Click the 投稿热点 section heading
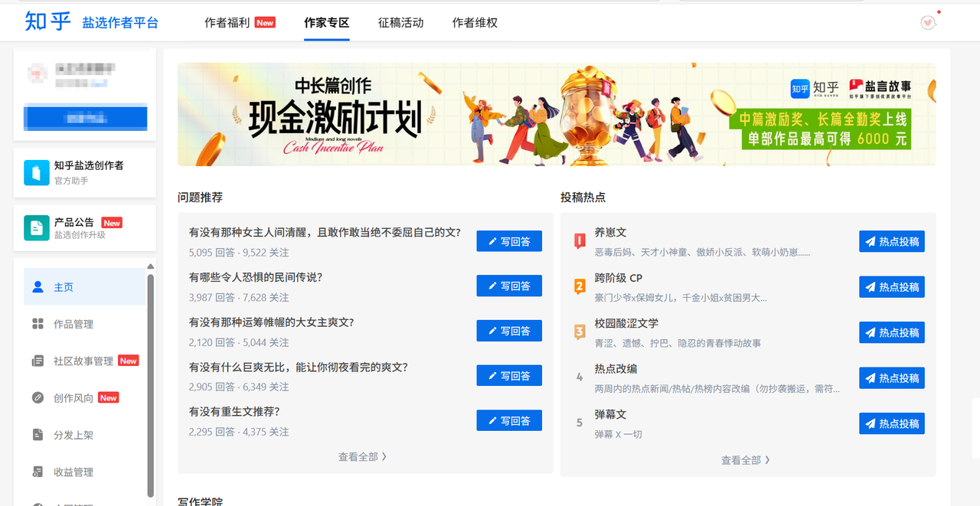980x506 pixels. click(x=583, y=197)
